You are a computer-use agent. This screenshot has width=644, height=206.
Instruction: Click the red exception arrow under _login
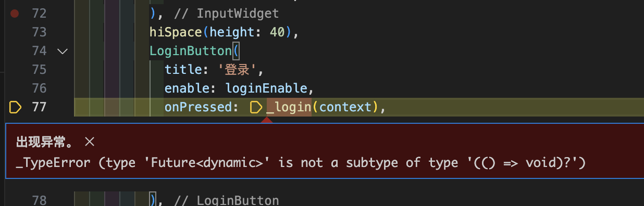tap(266, 120)
